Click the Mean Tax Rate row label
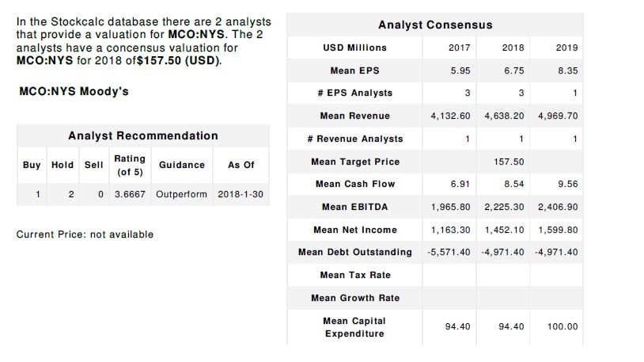644x362 pixels. point(354,275)
